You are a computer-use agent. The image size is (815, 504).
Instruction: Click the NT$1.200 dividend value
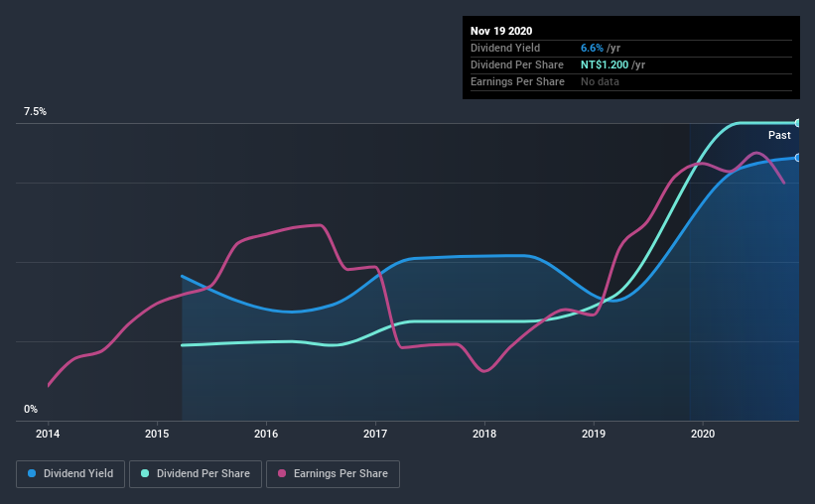[x=605, y=64]
